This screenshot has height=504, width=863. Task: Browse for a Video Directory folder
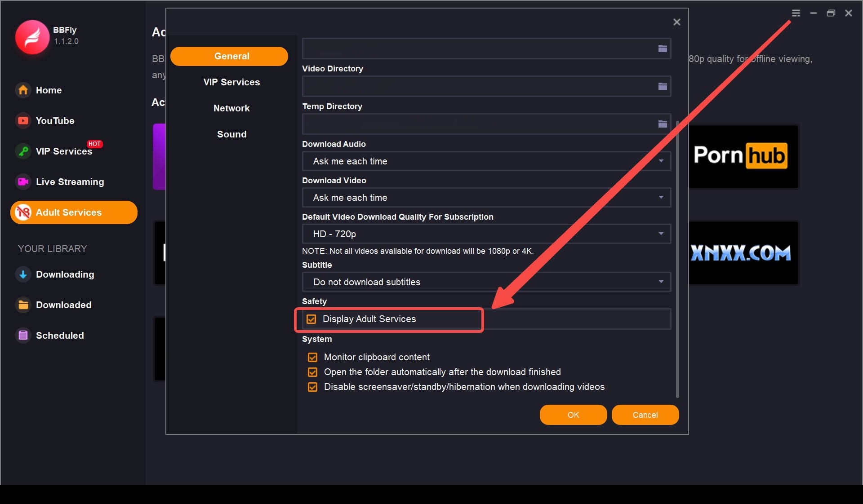click(x=662, y=86)
